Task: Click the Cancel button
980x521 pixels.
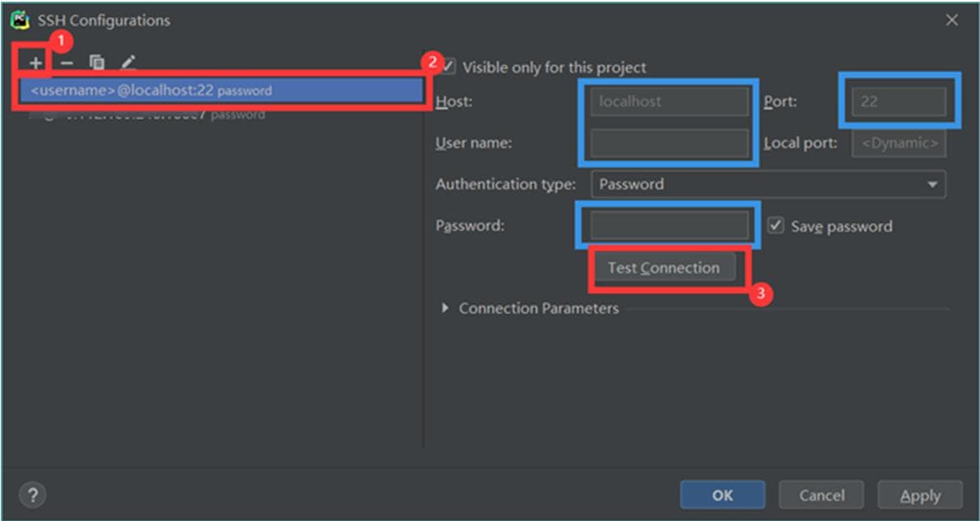Action: tap(821, 494)
